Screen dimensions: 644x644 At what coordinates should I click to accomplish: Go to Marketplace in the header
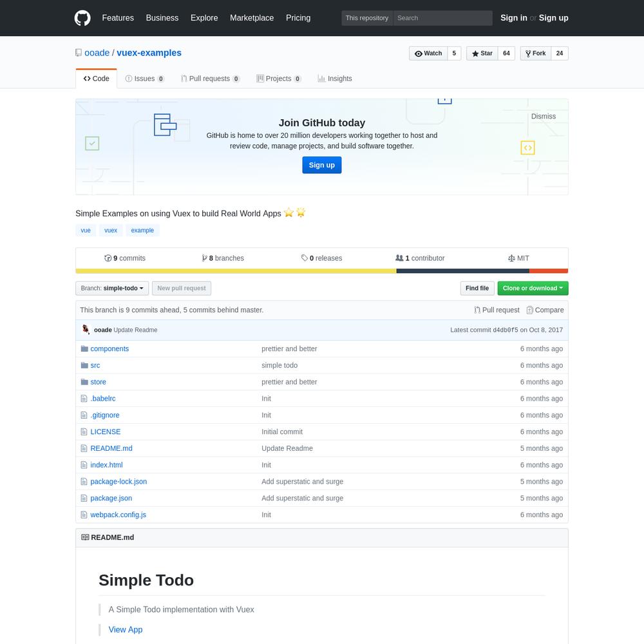[252, 18]
